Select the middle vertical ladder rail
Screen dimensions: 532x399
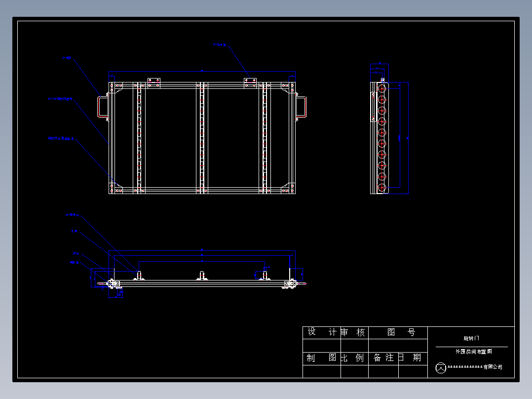pos(202,138)
